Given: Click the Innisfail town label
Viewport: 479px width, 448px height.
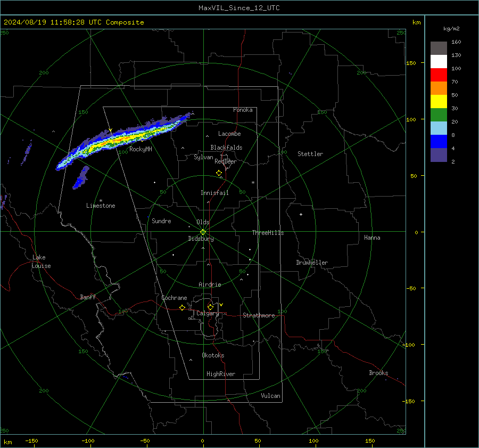Looking at the screenshot, I should (214, 193).
